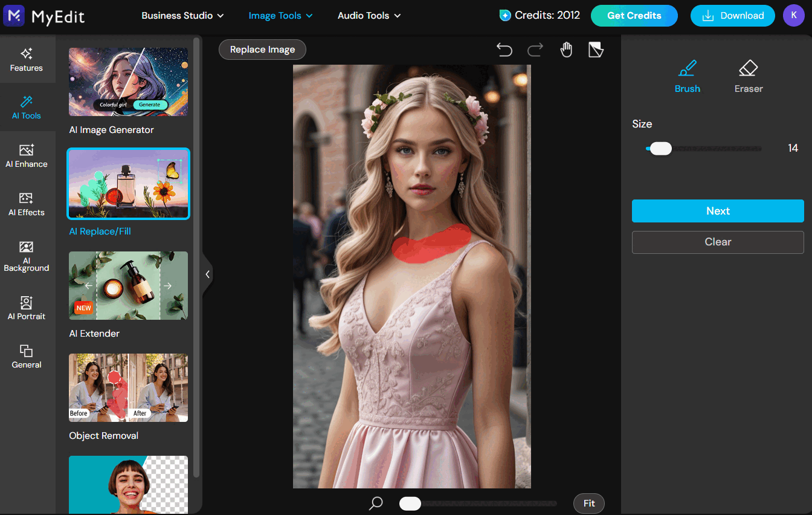Screen dimensions: 812x515
Task: Open the AI Effects sidebar section
Action: pyautogui.click(x=27, y=204)
